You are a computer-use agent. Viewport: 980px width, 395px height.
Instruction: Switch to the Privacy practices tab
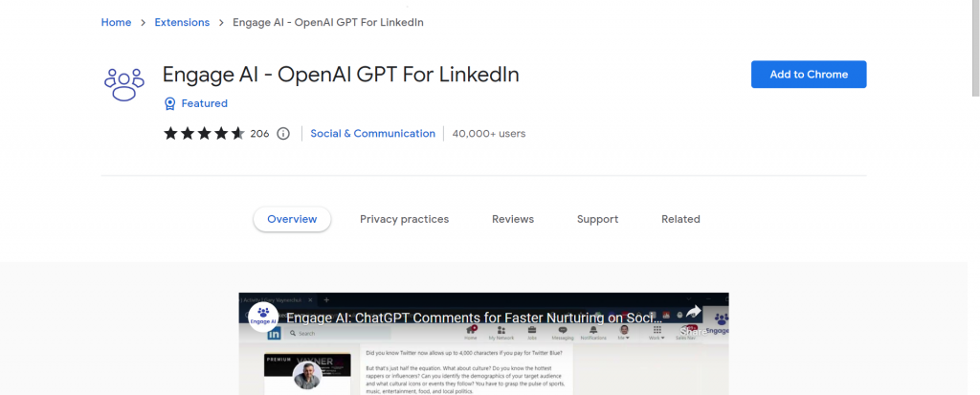click(x=405, y=219)
